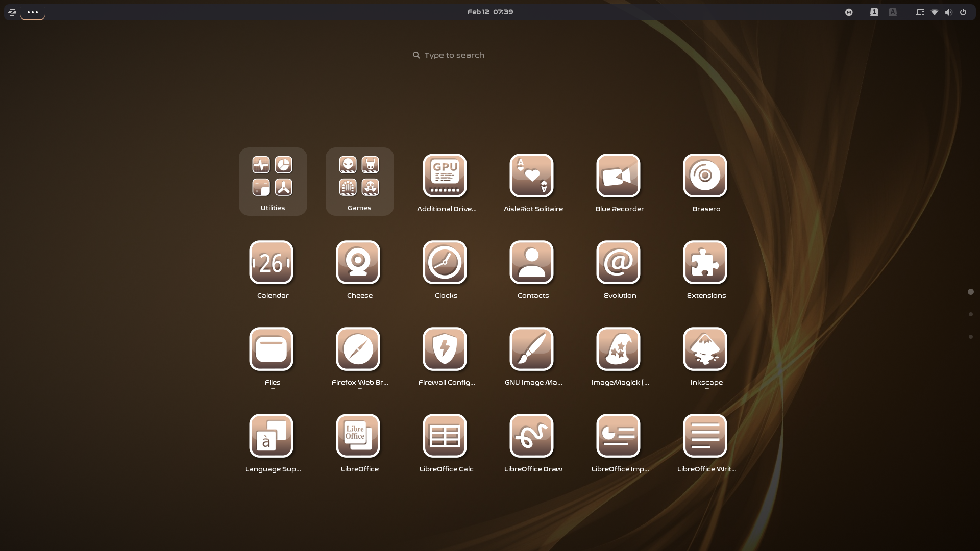Click the round M tray icon
Viewport: 980px width, 551px height.
849,12
